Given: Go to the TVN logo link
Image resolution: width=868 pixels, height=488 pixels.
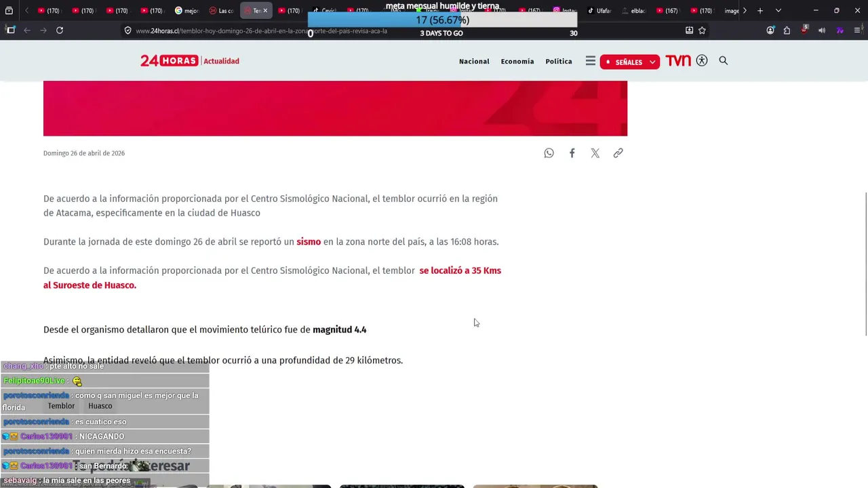Looking at the screenshot, I should pos(678,61).
